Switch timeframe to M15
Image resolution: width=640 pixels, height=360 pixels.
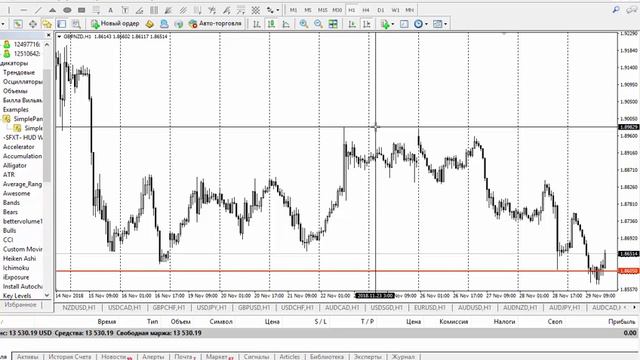coord(322,10)
